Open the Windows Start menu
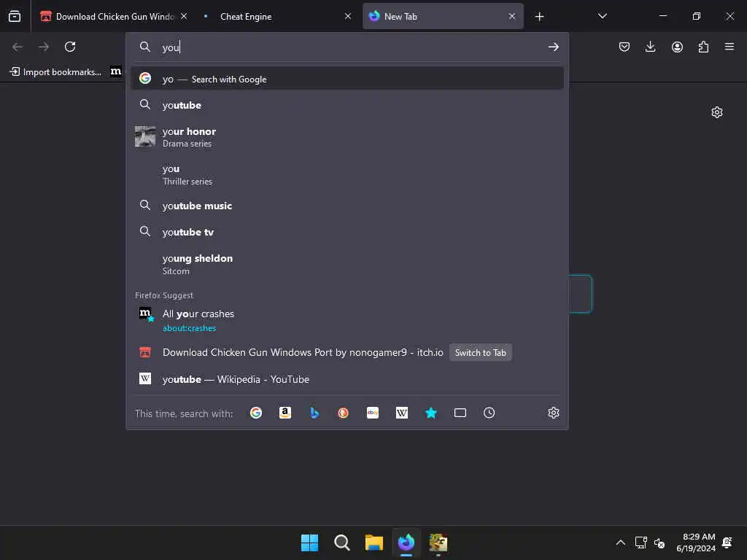Image resolution: width=747 pixels, height=560 pixels. pos(309,542)
